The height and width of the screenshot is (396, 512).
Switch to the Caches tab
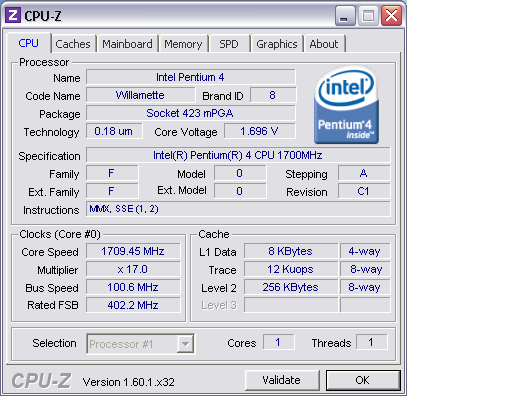point(73,44)
